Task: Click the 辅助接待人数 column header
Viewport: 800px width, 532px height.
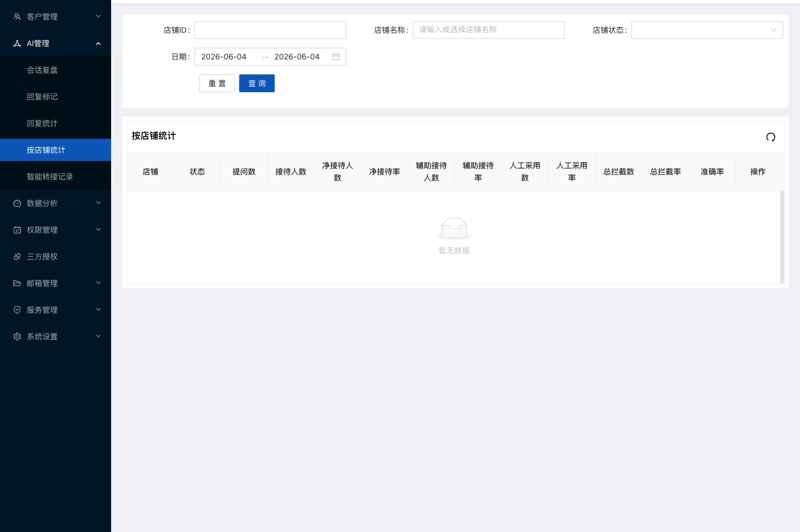Action: (x=432, y=172)
